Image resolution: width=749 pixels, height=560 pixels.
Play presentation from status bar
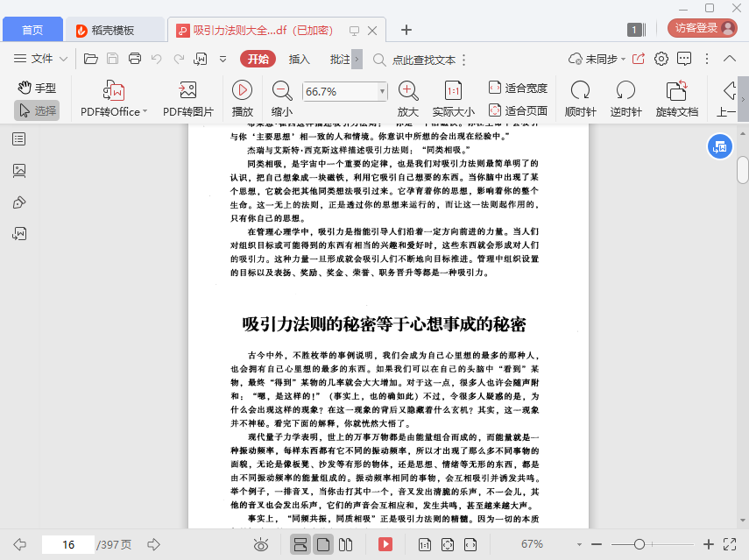click(x=385, y=544)
